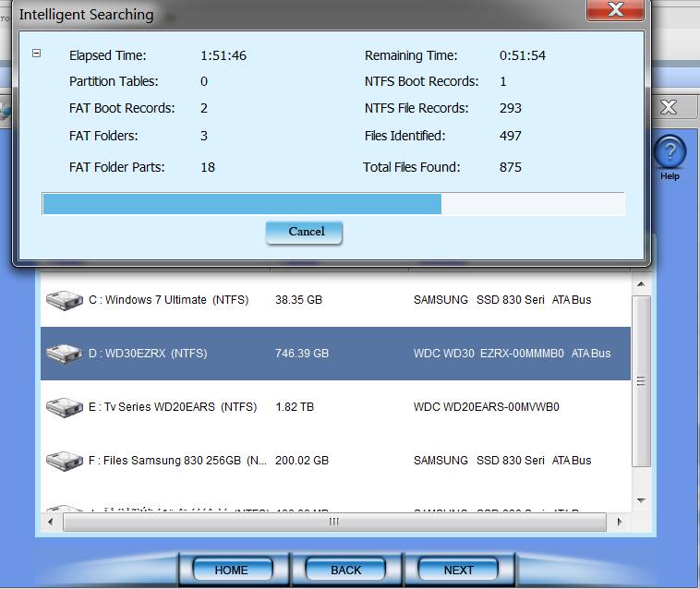Select the E: Tv Series WD20EARS drive
The width and height of the screenshot is (700, 589).
pyautogui.click(x=335, y=407)
